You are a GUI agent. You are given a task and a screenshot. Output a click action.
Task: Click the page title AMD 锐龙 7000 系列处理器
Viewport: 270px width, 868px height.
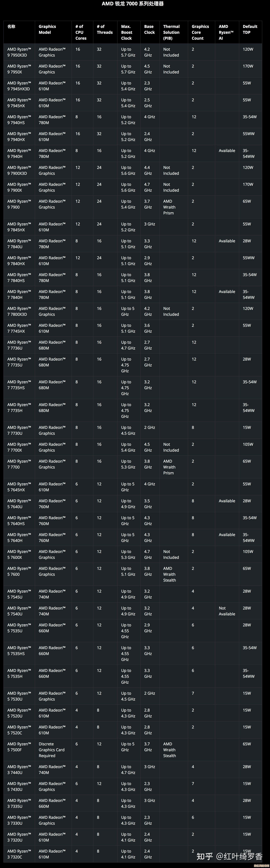click(133, 4)
